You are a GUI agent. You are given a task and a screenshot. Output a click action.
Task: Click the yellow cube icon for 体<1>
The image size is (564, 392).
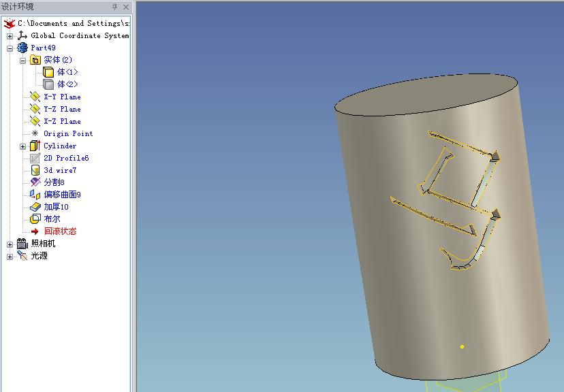(48, 72)
